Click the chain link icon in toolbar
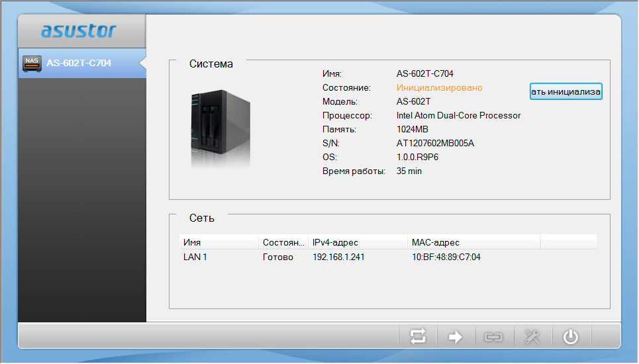 493,337
